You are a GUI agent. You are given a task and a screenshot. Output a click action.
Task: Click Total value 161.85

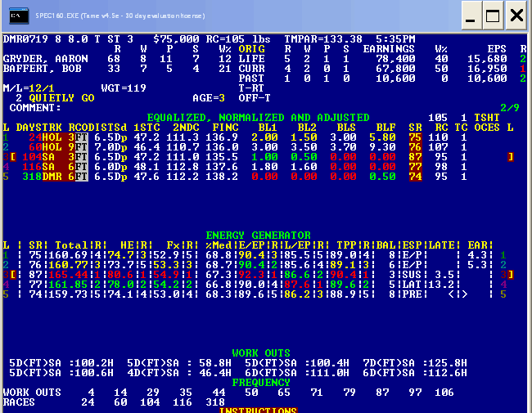pyautogui.click(x=69, y=285)
